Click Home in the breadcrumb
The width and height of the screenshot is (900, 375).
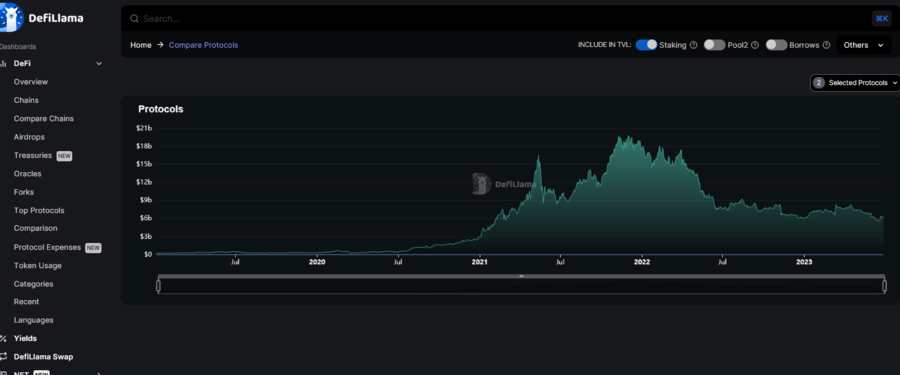[141, 45]
